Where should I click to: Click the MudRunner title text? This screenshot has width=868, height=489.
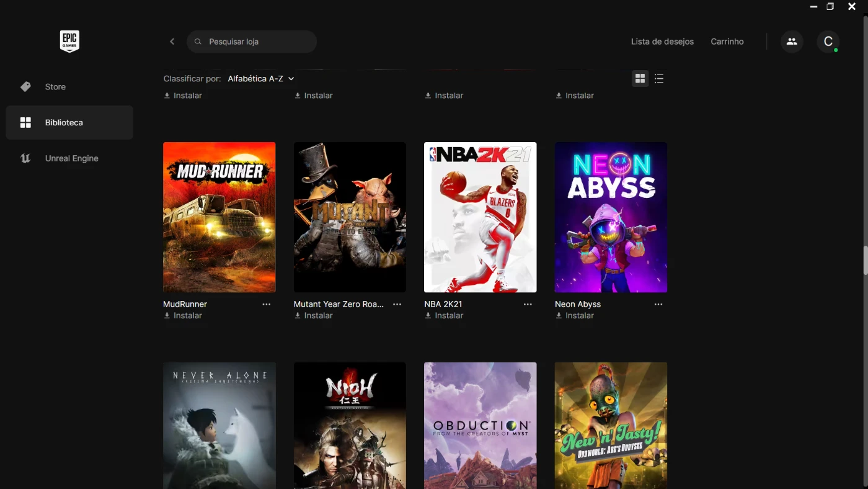tap(185, 304)
